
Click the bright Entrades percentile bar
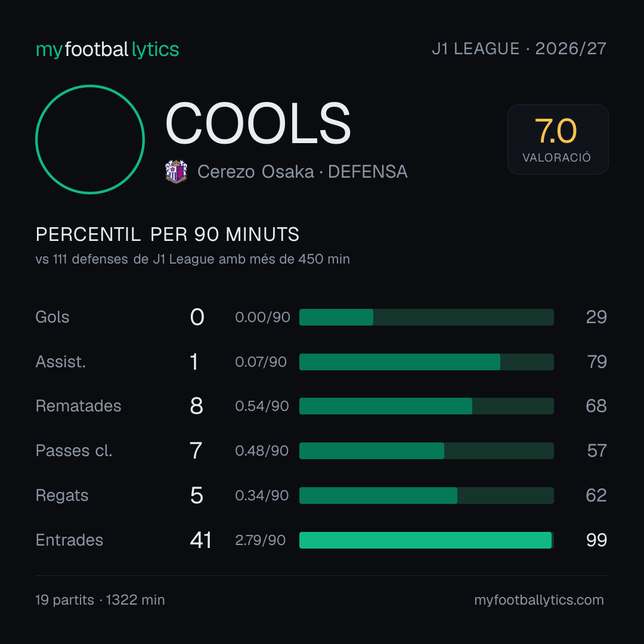[426, 540]
